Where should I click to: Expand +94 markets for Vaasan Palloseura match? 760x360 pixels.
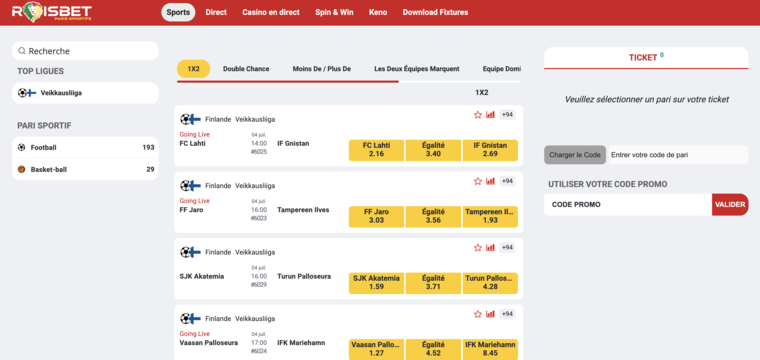point(507,314)
